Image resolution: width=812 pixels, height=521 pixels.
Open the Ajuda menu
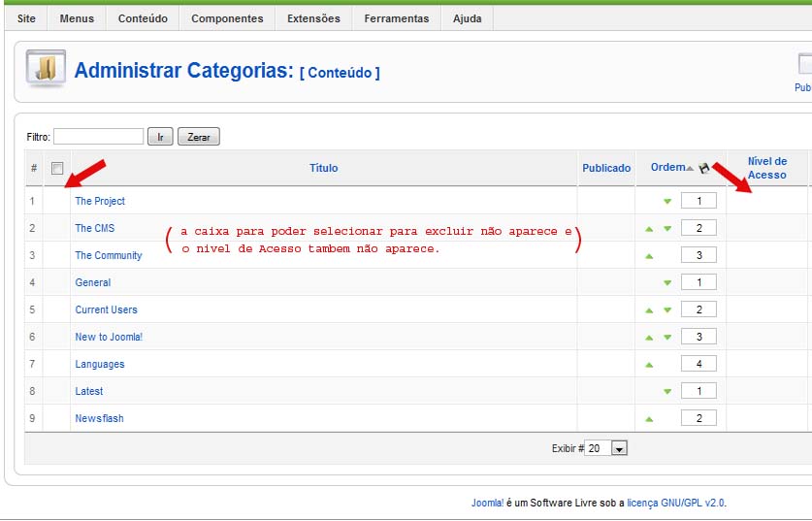point(467,18)
